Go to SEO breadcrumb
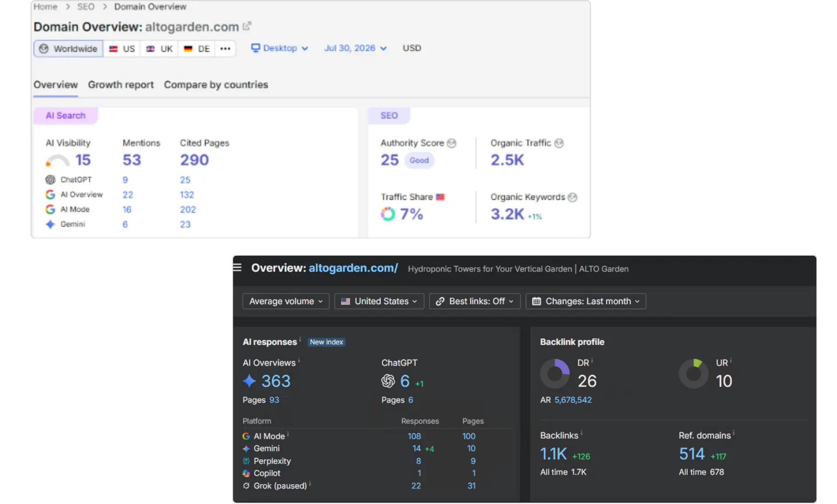The height and width of the screenshot is (504, 837). click(86, 7)
